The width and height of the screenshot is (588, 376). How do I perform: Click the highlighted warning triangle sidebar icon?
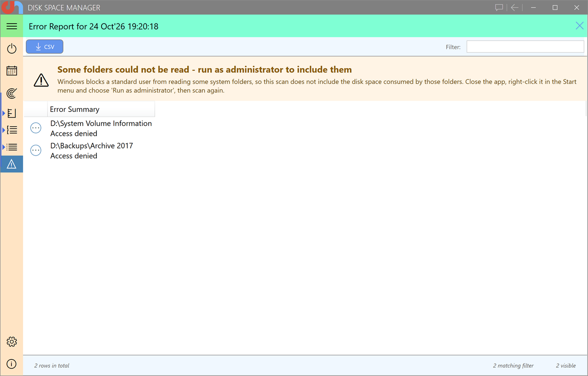click(12, 164)
